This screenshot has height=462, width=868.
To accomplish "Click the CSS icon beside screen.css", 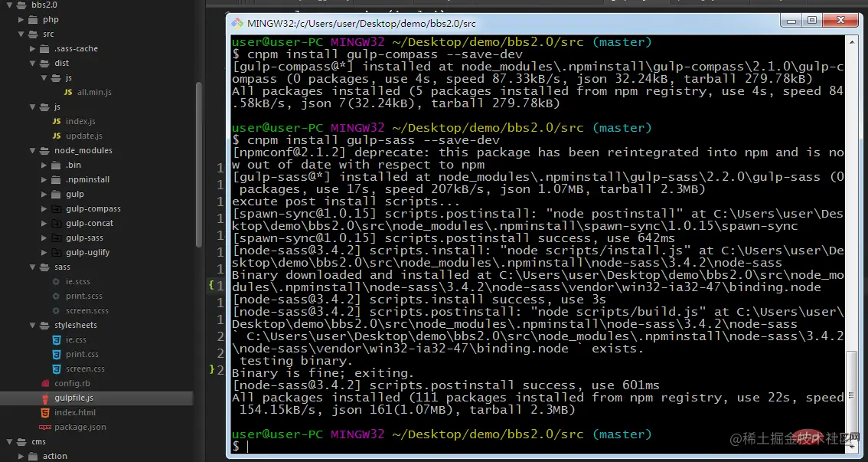I will pyautogui.click(x=57, y=369).
